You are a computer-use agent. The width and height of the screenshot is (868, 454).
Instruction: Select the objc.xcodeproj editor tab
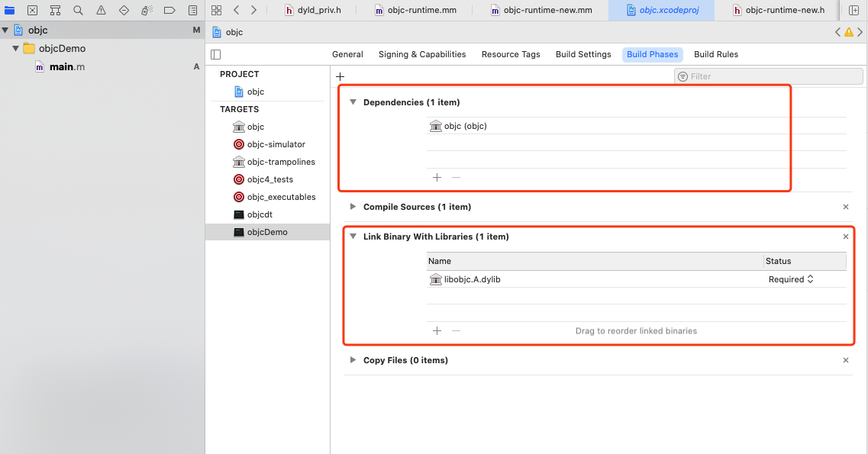662,10
